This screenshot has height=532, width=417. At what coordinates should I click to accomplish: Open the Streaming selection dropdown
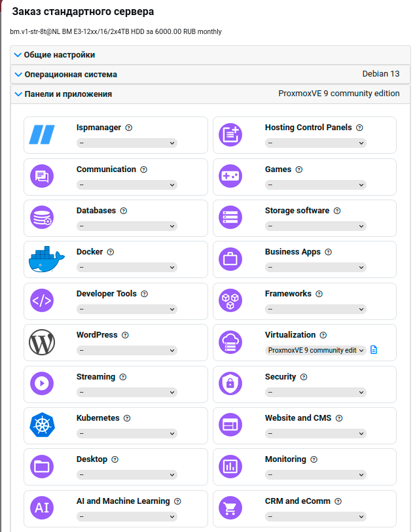point(127,392)
